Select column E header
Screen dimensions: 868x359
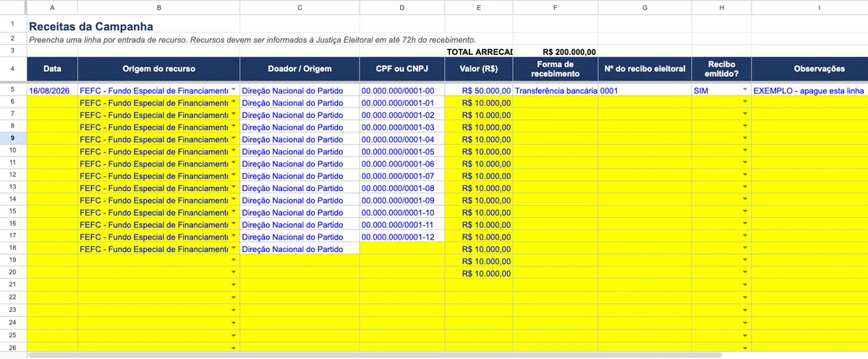[x=479, y=7]
